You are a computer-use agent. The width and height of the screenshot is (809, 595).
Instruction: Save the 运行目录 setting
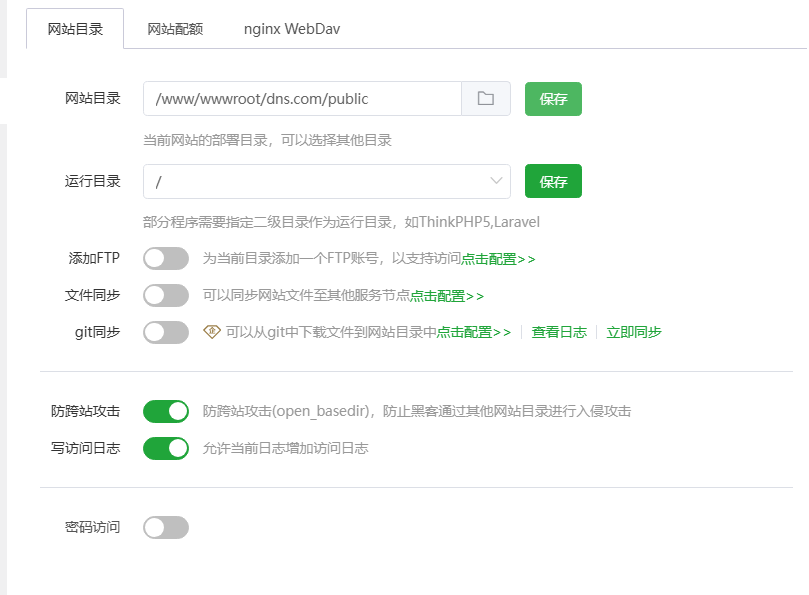point(553,182)
